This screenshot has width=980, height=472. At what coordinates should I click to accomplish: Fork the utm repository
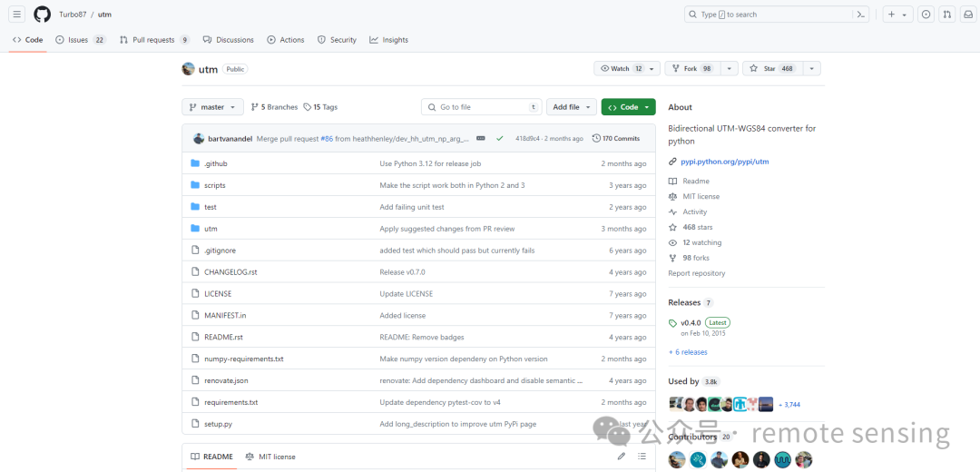coord(692,69)
